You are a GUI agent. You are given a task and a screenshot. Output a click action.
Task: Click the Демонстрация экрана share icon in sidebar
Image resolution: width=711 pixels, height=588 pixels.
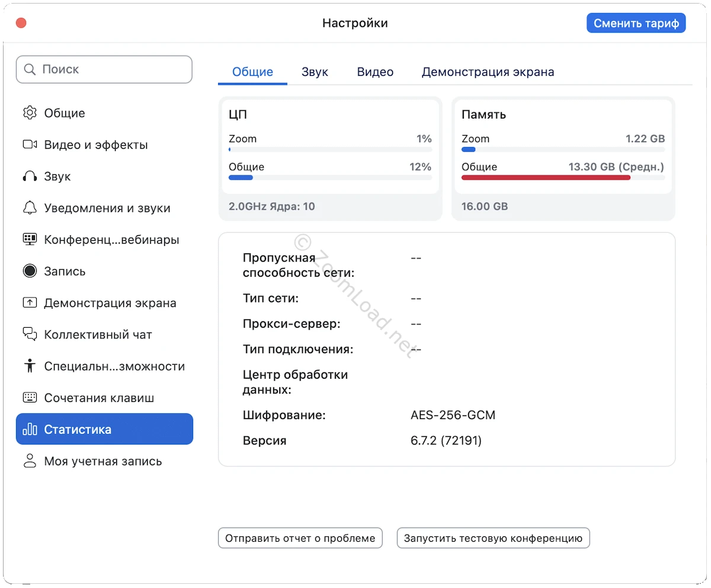tap(30, 303)
